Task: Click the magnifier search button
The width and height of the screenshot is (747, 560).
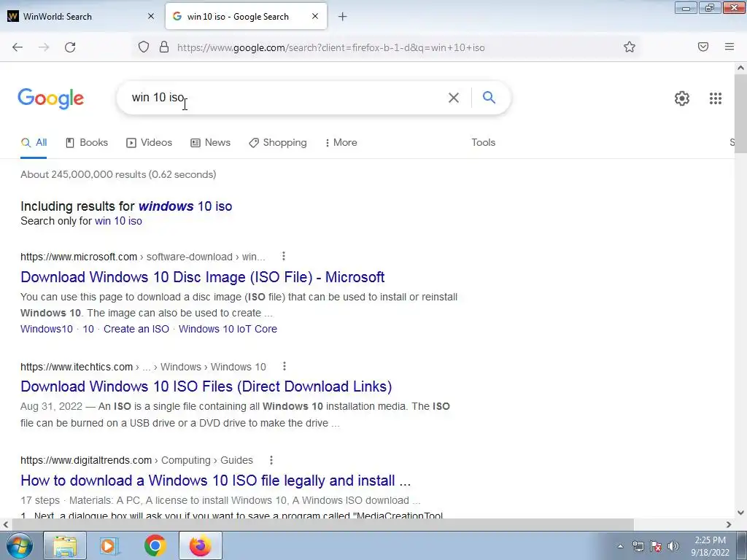Action: point(489,98)
